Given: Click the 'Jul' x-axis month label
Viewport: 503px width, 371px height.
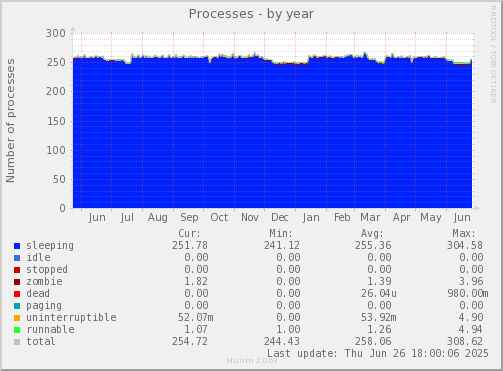Looking at the screenshot, I should click(x=127, y=218).
